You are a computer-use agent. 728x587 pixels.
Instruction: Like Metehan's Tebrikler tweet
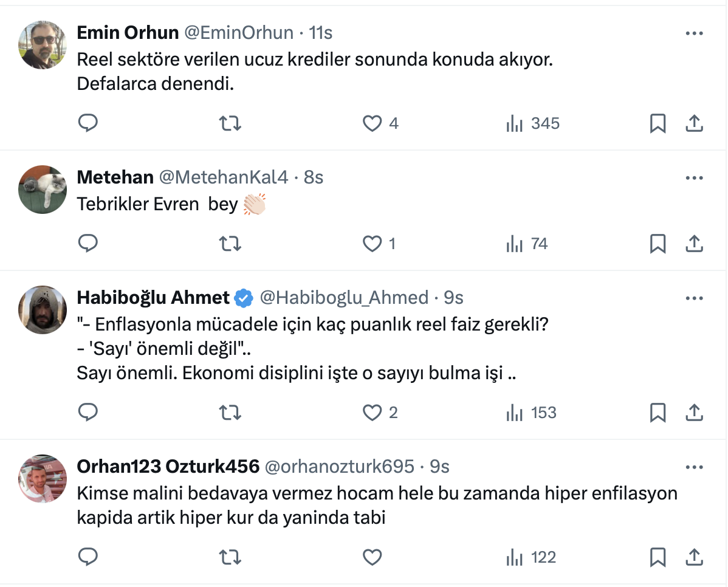click(x=372, y=244)
